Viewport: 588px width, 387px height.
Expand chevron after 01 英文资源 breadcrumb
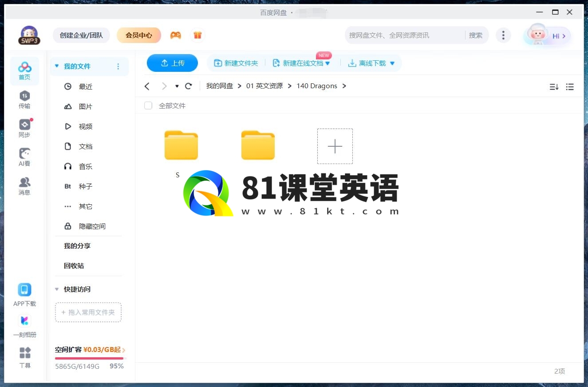click(x=290, y=86)
